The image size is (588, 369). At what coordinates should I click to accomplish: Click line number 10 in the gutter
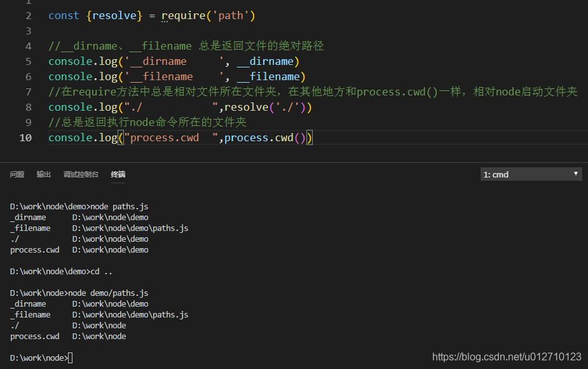25,138
